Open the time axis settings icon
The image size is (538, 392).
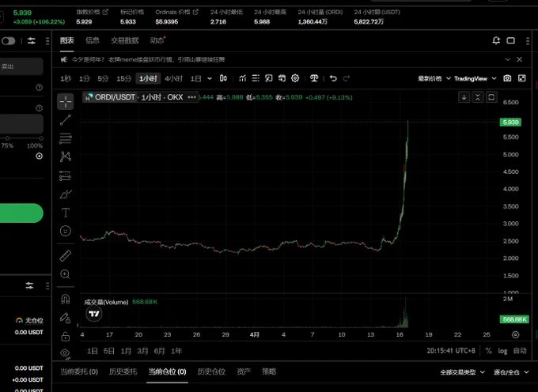pyautogui.click(x=515, y=335)
